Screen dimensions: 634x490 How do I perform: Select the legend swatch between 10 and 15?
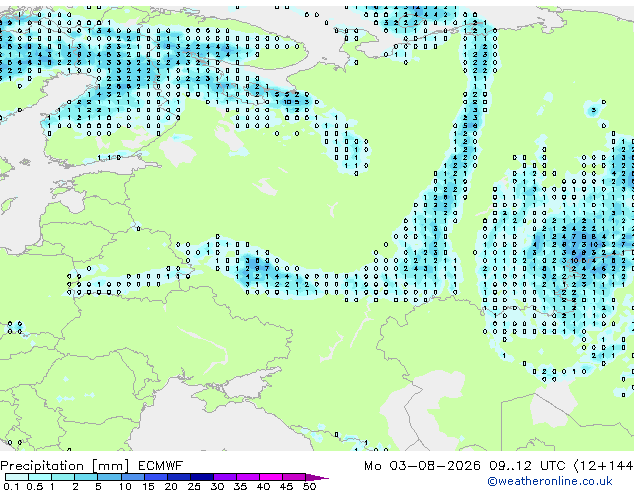click(x=133, y=477)
